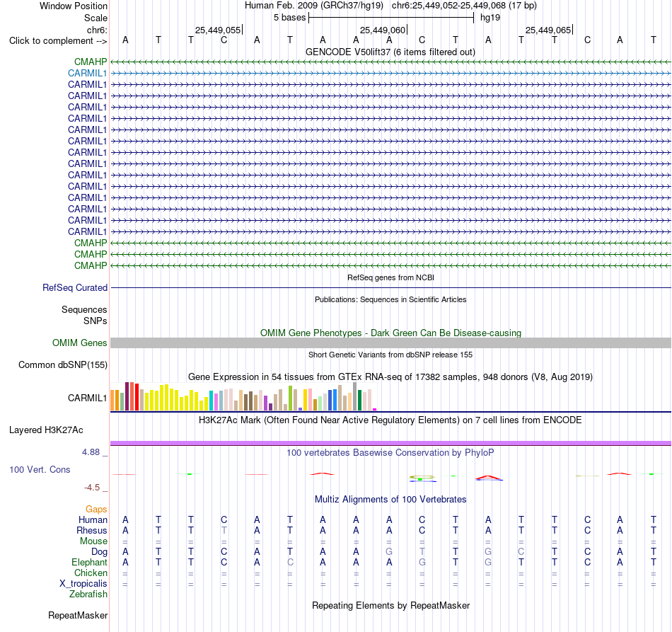
Task: Click the H3K27Ac Mark track title
Action: (390, 420)
